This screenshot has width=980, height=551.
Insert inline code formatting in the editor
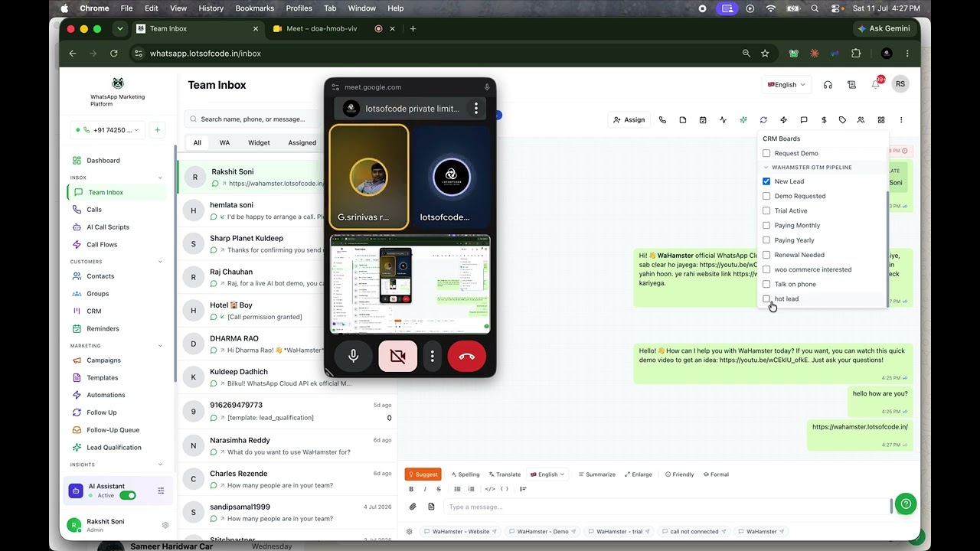(x=490, y=489)
